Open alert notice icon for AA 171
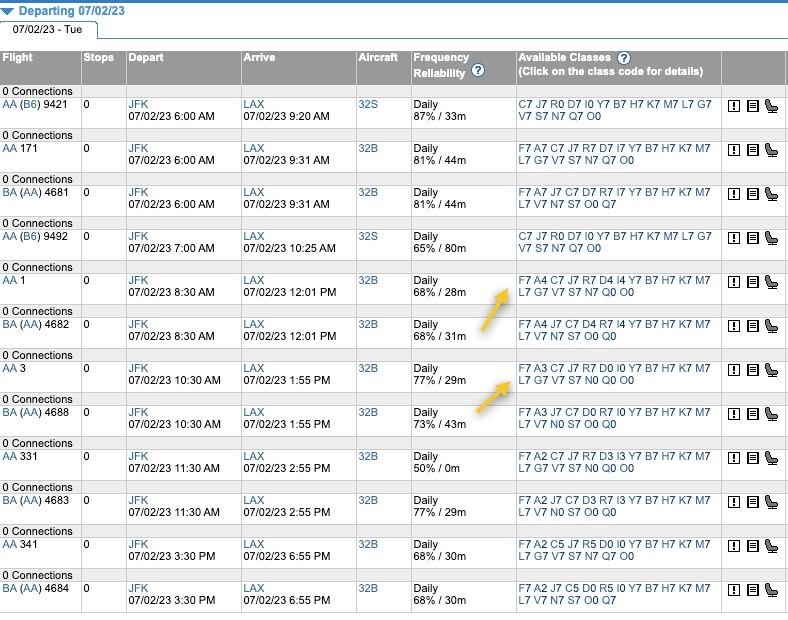This screenshot has height=620, width=788. point(734,150)
